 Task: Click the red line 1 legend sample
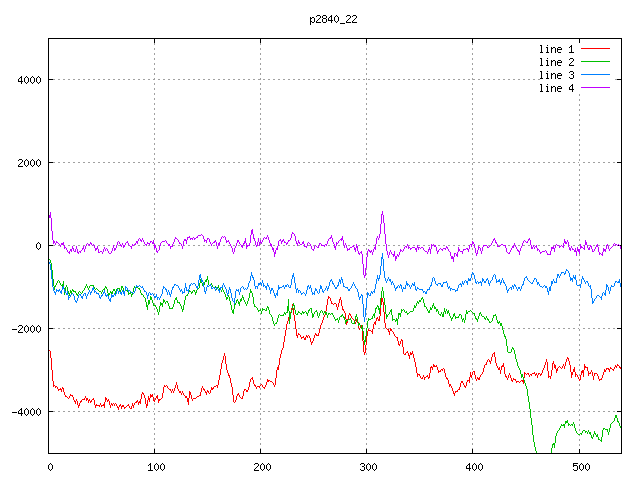[x=596, y=49]
